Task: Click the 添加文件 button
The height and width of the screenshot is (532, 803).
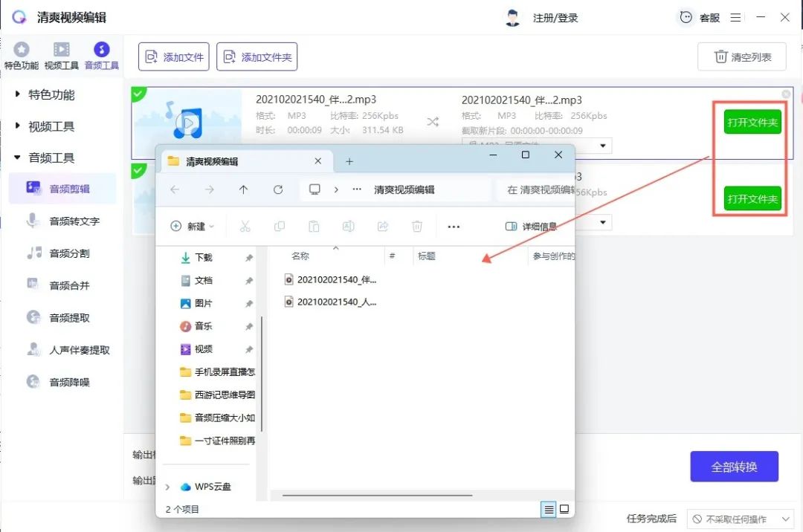Action: (x=173, y=56)
